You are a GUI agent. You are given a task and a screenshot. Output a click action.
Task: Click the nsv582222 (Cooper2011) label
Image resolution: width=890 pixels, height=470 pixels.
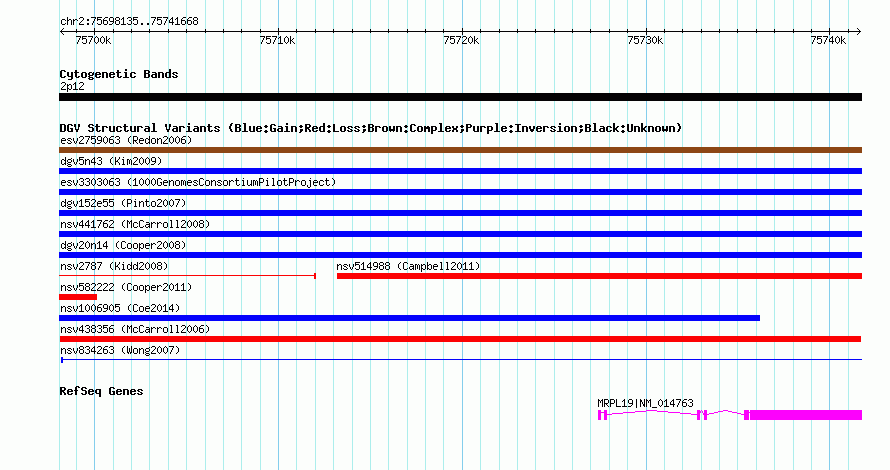(x=126, y=287)
